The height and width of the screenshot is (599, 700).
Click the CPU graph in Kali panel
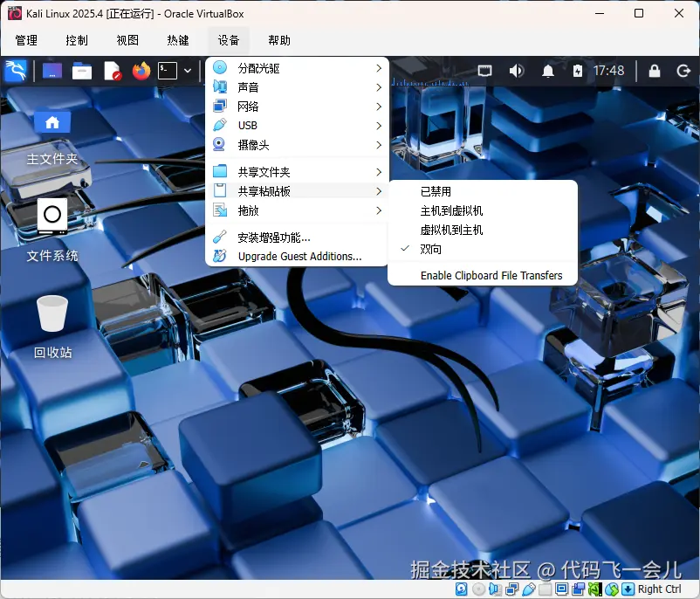pos(430,82)
